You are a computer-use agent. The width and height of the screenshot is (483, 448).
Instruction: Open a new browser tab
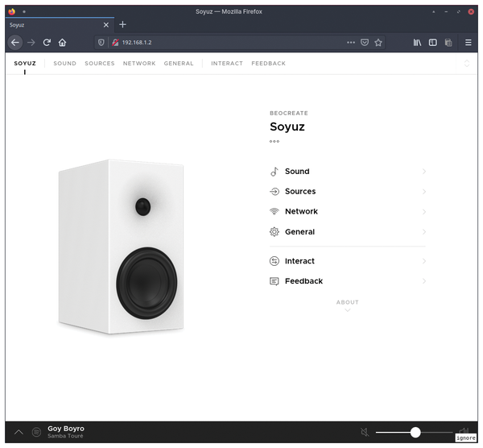click(x=122, y=24)
